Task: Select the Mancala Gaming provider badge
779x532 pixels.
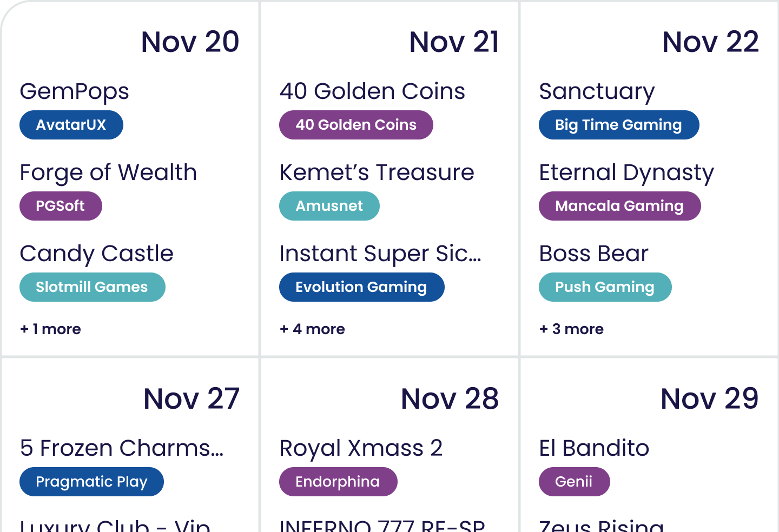Action: pos(619,206)
